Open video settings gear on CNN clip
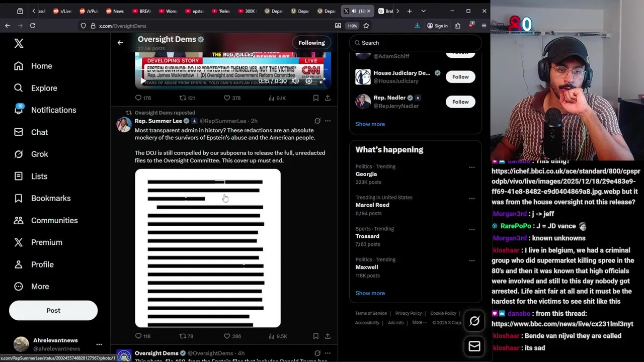 click(x=309, y=81)
